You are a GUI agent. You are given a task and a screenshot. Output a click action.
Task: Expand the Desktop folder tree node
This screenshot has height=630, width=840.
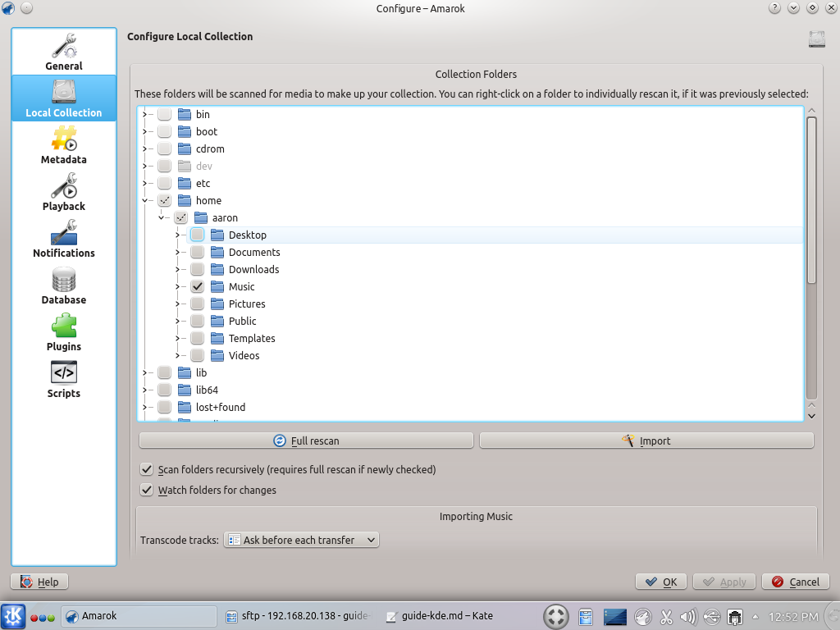point(177,235)
